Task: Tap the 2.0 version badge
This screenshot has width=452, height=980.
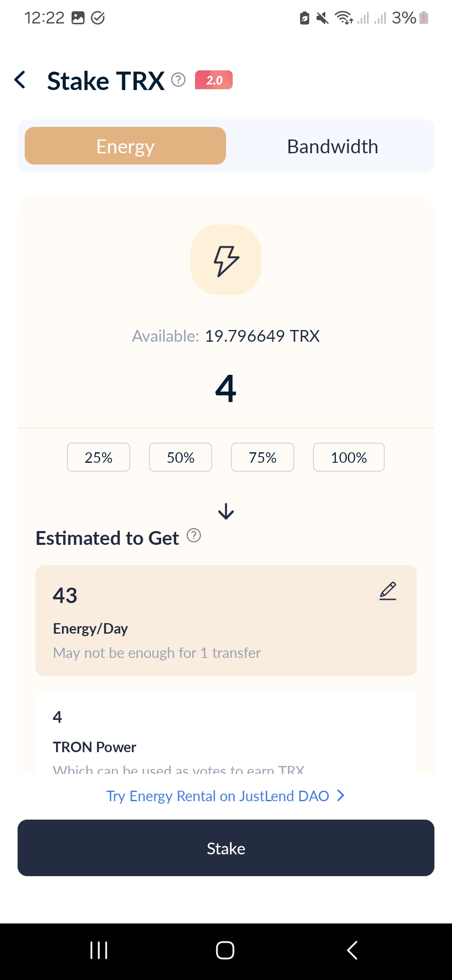Action: point(214,80)
